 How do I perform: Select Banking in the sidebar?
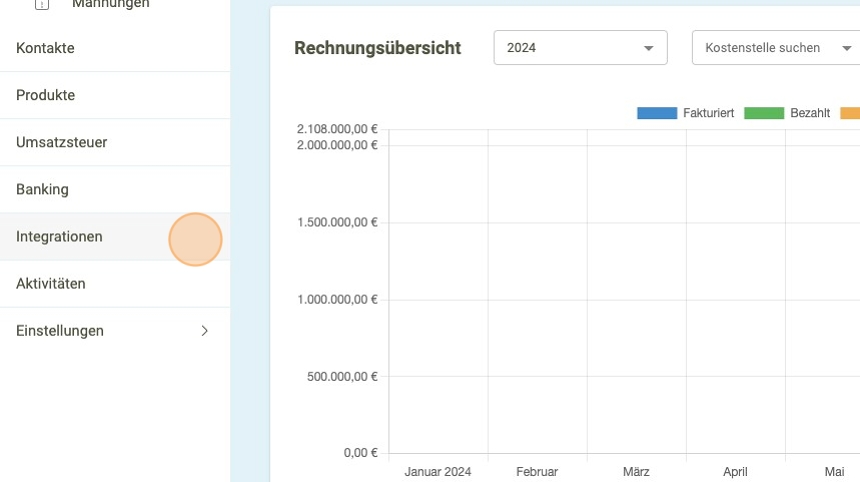(x=115, y=190)
